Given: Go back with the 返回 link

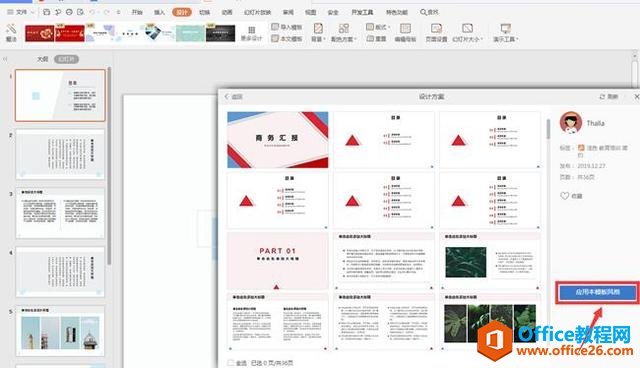Looking at the screenshot, I should [x=233, y=97].
